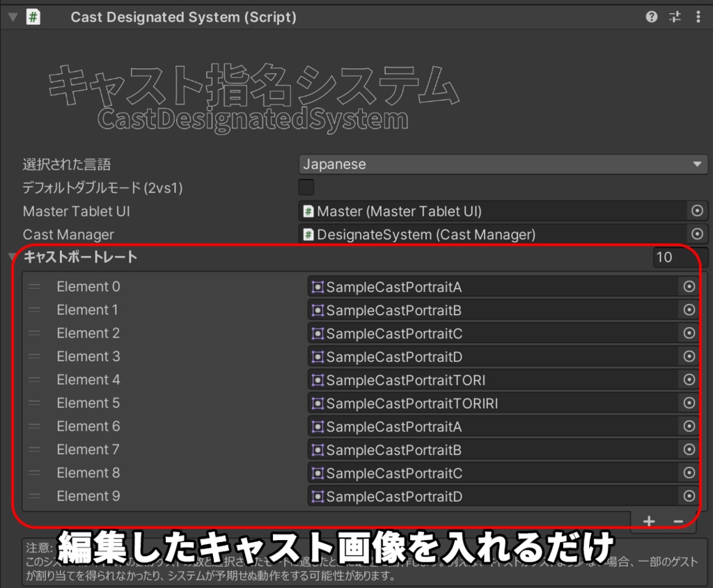Select the SampleCastPortraitTORIRI field of Element 5
Viewport: 713px width, 588px height.
point(487,403)
